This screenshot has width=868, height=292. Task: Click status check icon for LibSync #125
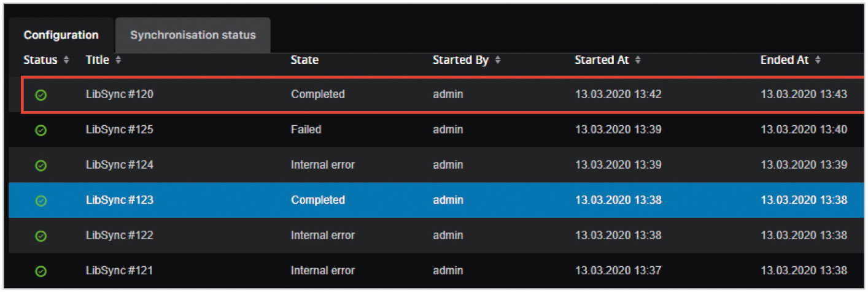click(41, 130)
